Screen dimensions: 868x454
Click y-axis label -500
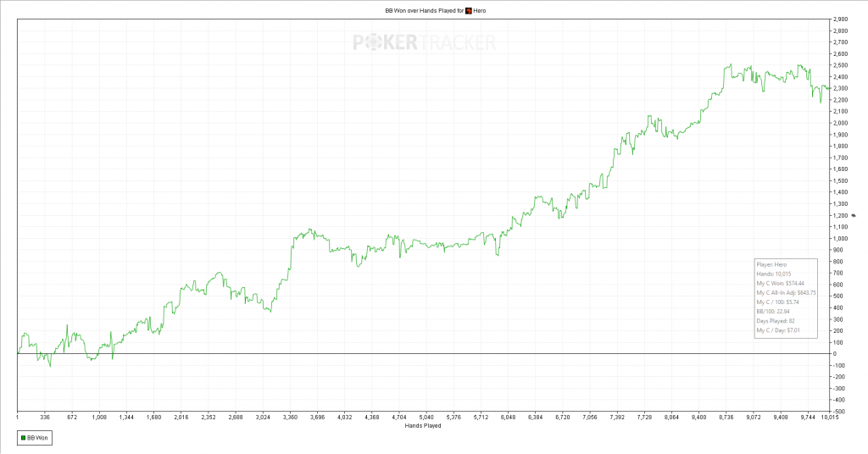pos(839,412)
